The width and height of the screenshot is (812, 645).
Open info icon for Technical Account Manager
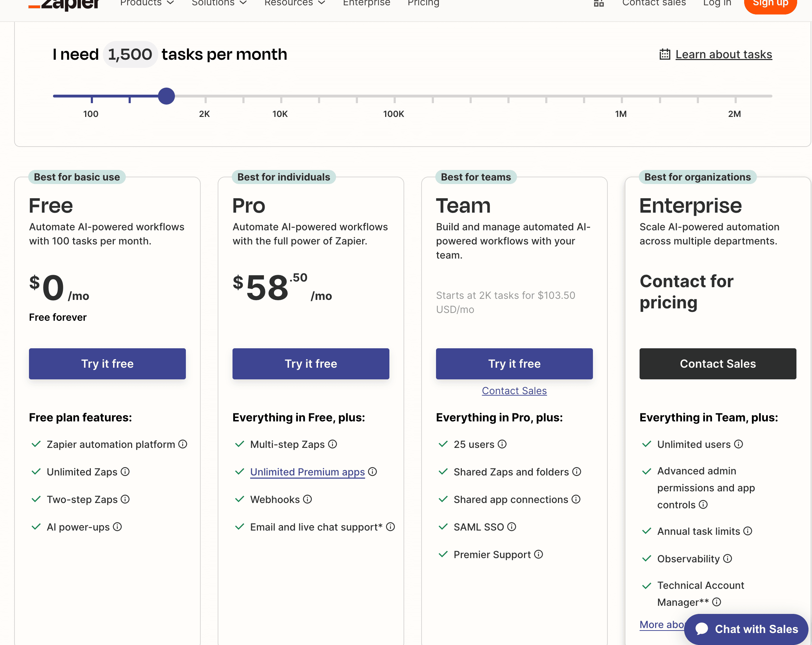[717, 602]
